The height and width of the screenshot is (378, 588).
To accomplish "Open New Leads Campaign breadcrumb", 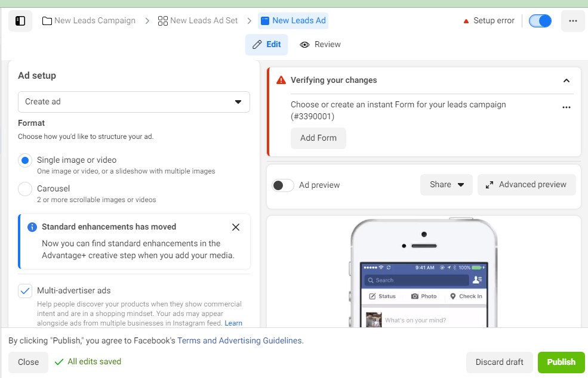I will pyautogui.click(x=89, y=21).
